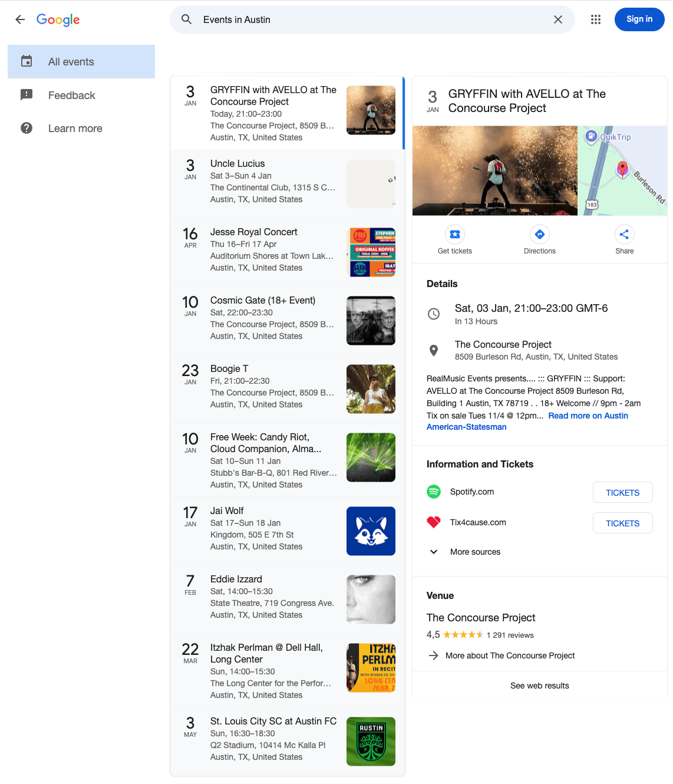Click the Spotify.com source label
This screenshot has width=673, height=784.
click(x=472, y=492)
